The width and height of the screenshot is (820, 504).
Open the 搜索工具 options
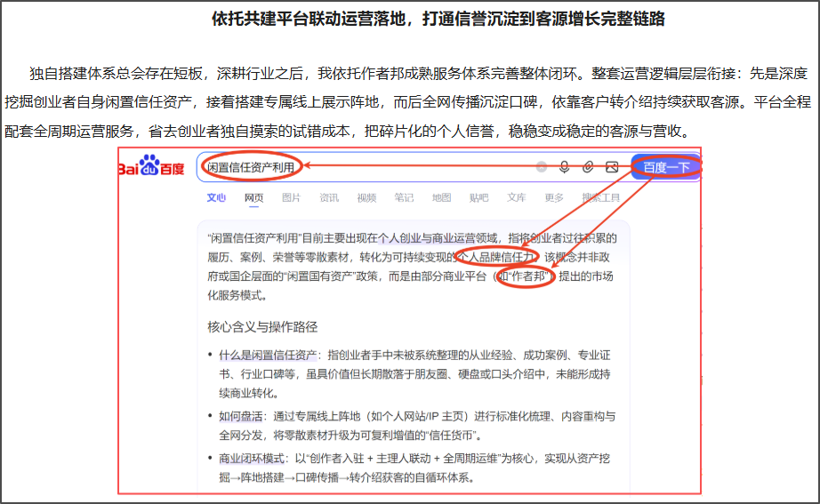click(x=601, y=197)
